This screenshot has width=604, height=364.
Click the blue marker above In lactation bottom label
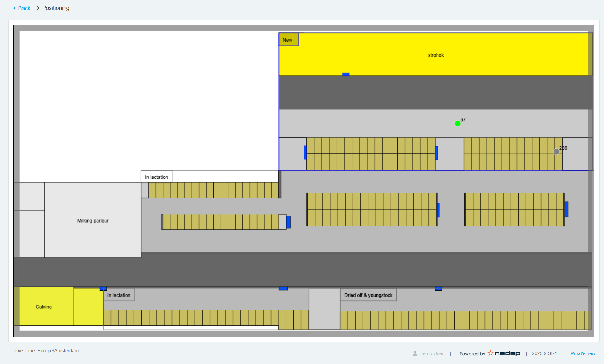coord(103,289)
